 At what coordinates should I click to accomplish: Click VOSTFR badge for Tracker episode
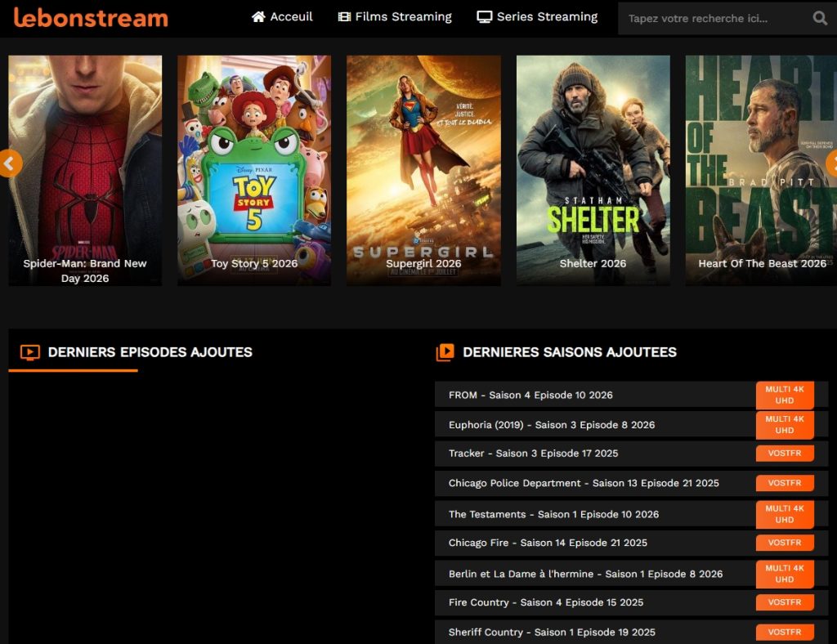pos(785,454)
